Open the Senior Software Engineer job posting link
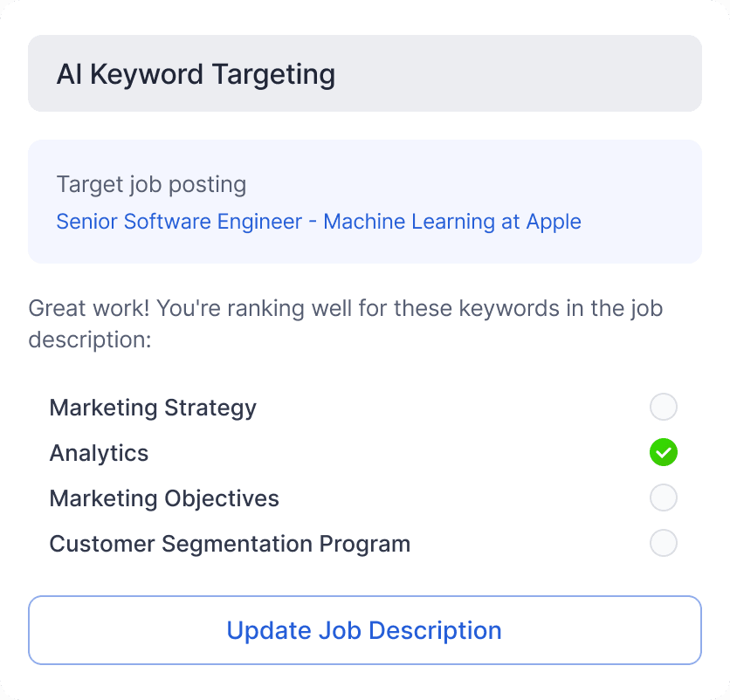Image resolution: width=730 pixels, height=700 pixels. coord(318,222)
